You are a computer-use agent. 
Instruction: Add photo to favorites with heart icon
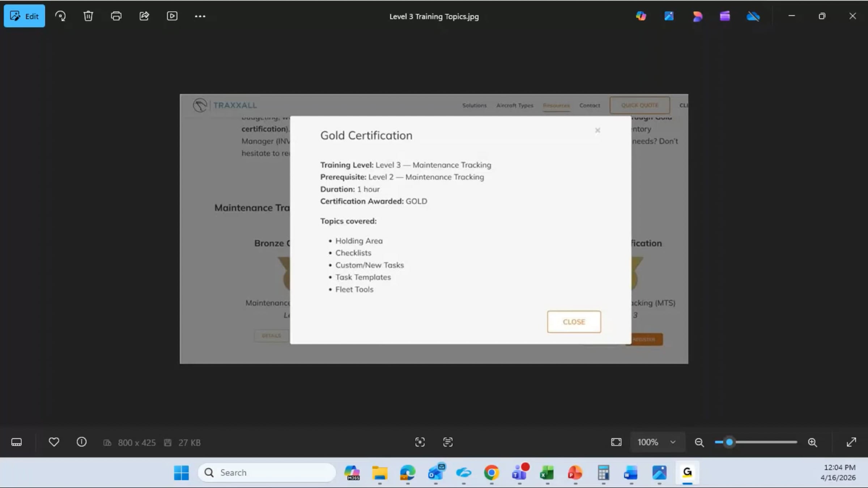tap(54, 442)
